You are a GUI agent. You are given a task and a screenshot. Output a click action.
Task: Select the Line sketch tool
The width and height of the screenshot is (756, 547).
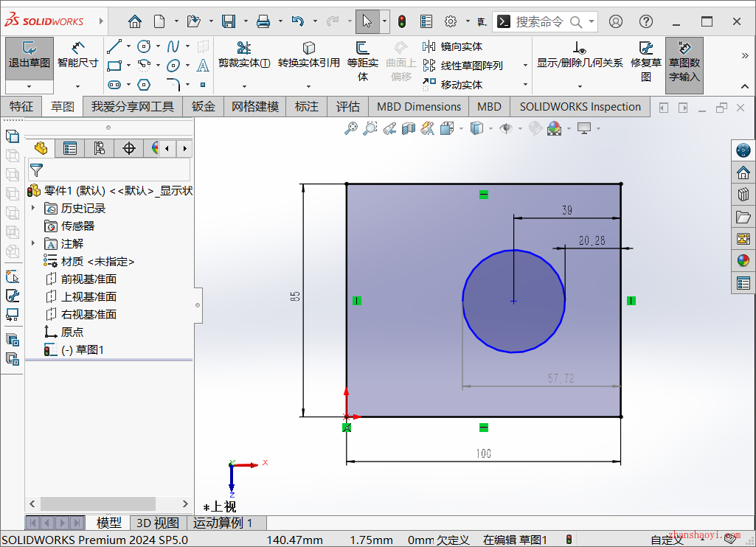tap(114, 46)
